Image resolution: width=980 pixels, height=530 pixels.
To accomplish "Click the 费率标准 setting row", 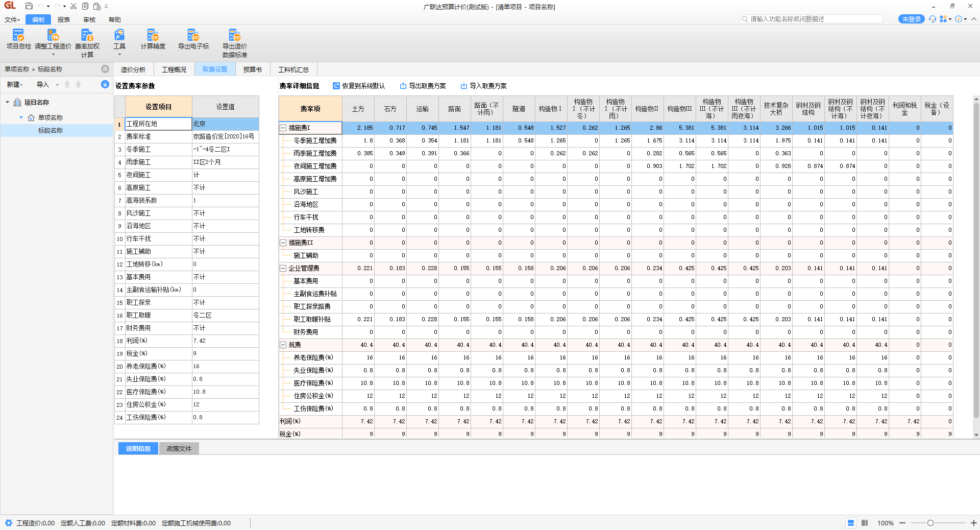I will (x=187, y=136).
